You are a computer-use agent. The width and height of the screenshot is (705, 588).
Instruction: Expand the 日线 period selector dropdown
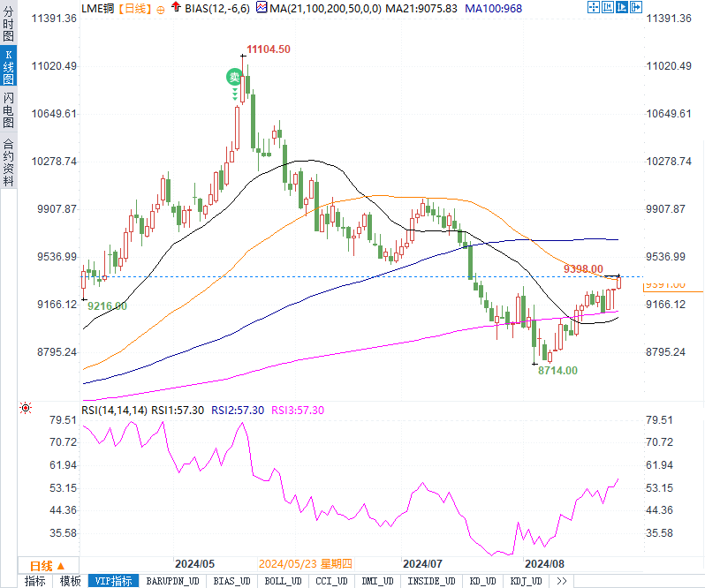[x=42, y=566]
